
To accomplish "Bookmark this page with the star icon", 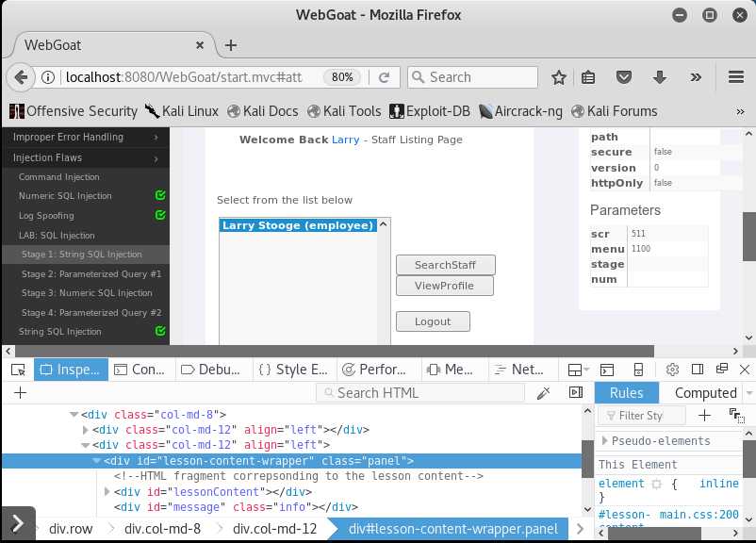I will pyautogui.click(x=558, y=77).
